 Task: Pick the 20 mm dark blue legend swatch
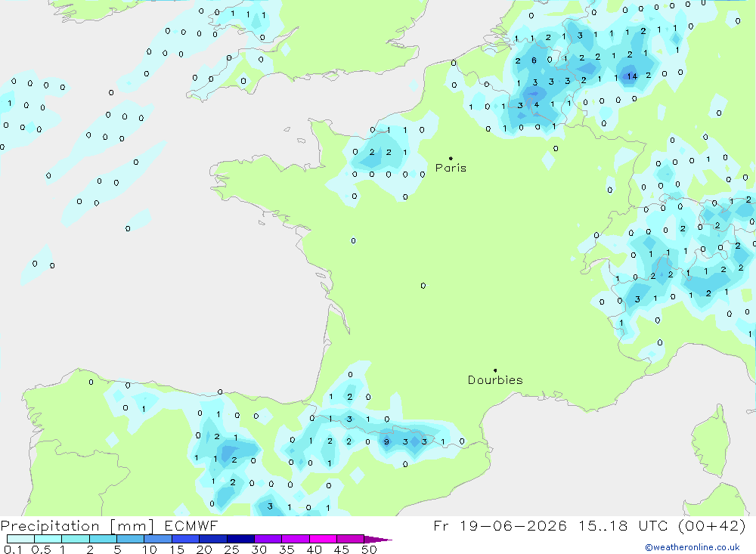coord(212,539)
